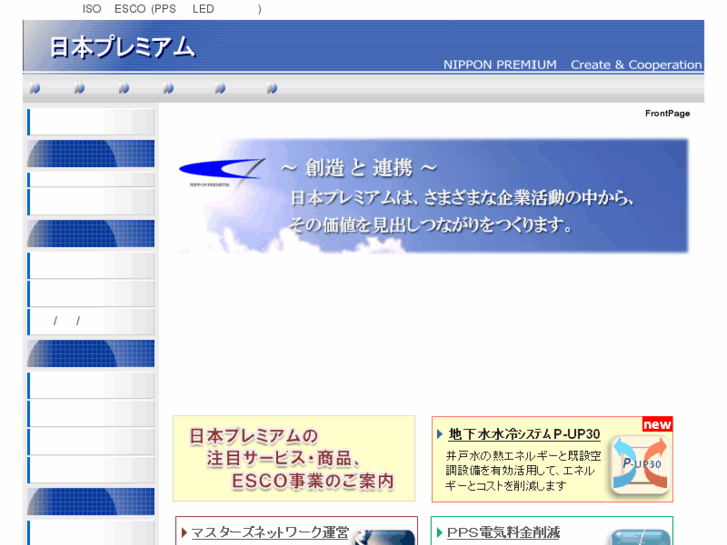Screen dimensions: 727x545
Task: Click the 'ISO' text at page top
Action: (92, 9)
